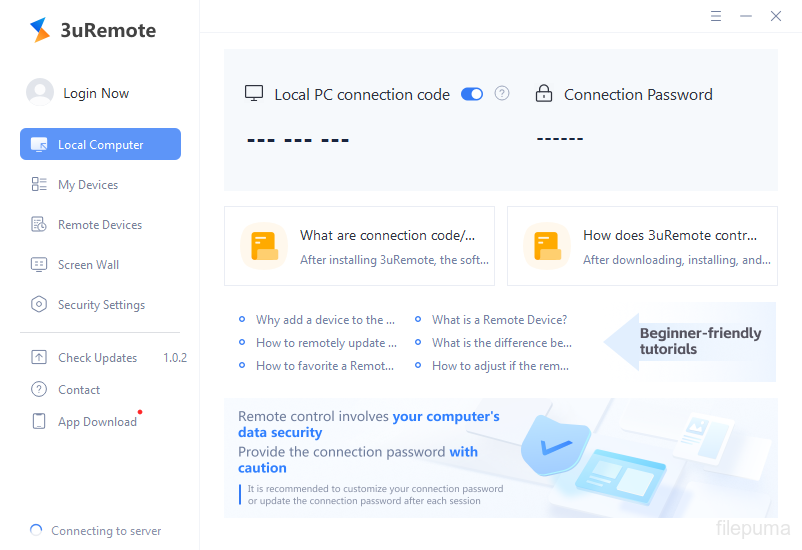The height and width of the screenshot is (550, 802).
Task: Click the 3uRemote logo icon
Action: [x=40, y=30]
